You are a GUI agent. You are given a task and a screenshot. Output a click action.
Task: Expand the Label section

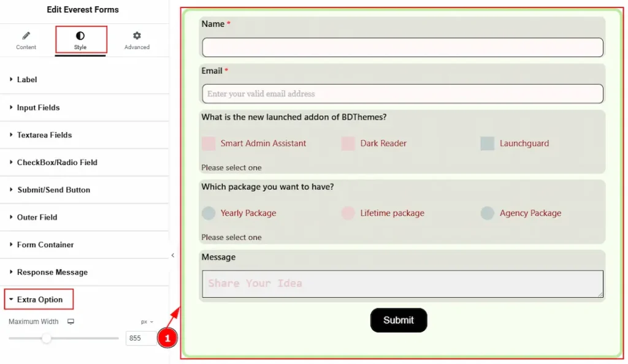tap(27, 80)
